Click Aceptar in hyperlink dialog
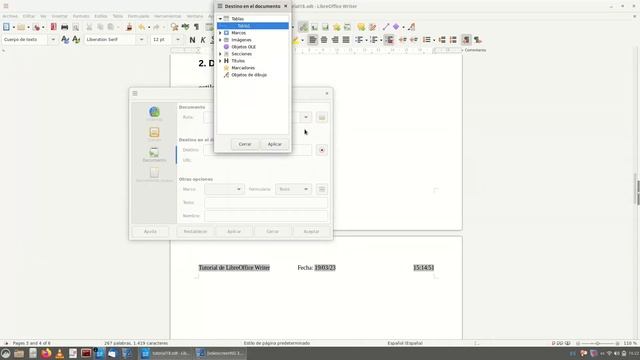The height and width of the screenshot is (360, 640). pyautogui.click(x=311, y=231)
